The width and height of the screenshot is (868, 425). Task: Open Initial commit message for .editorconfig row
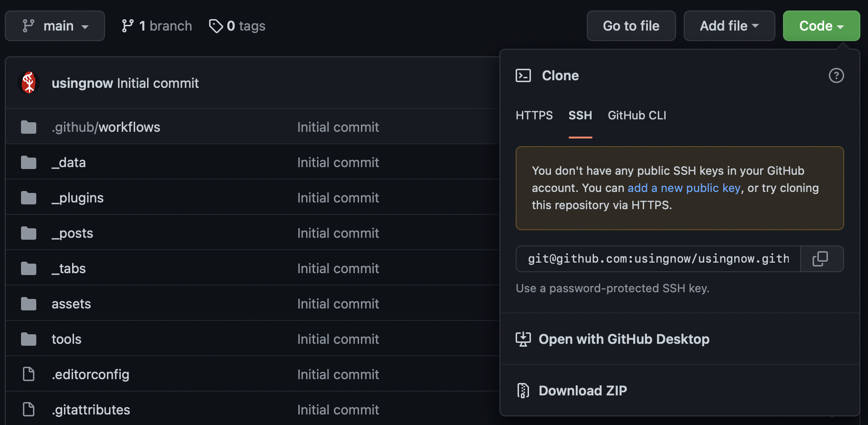(338, 374)
